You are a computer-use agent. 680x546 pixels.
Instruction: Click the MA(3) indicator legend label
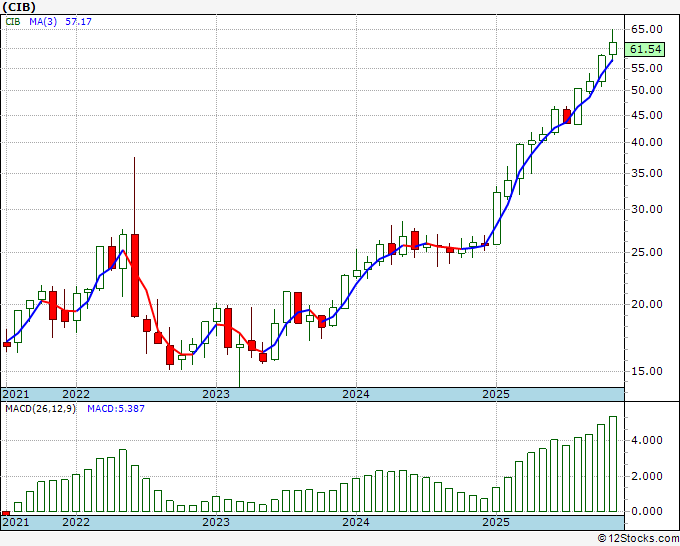[43, 21]
